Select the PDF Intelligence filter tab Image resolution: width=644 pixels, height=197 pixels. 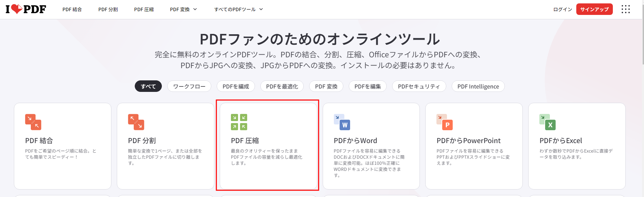pos(478,86)
